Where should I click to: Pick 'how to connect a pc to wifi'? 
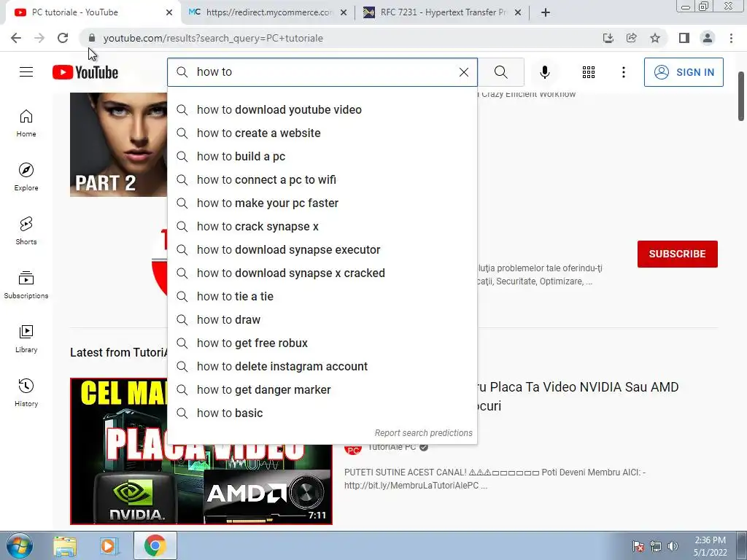322,179
